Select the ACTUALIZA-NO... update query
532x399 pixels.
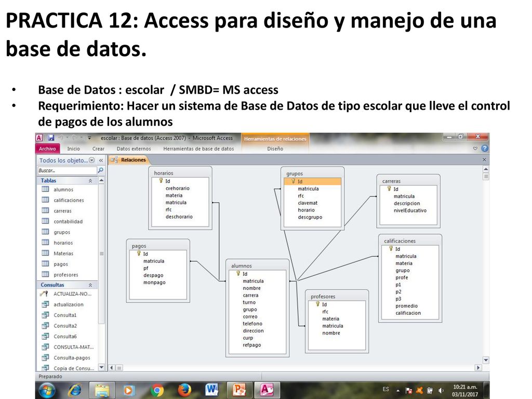pyautogui.click(x=72, y=294)
